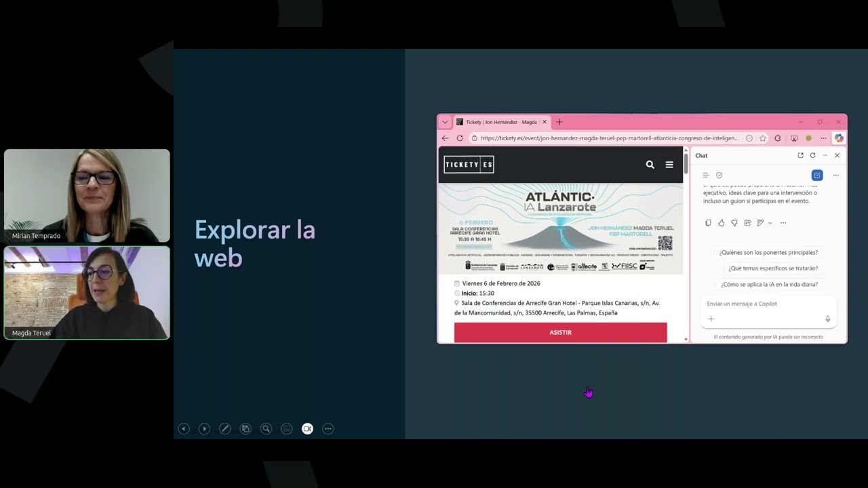Add the page to favorites
Viewport: 868px width, 488px height.
(x=763, y=138)
